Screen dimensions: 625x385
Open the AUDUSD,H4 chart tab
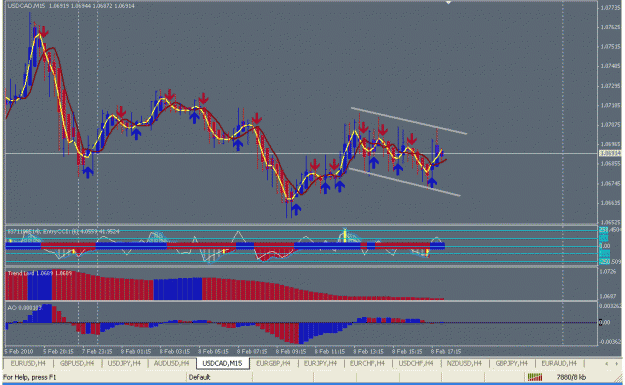point(171,363)
